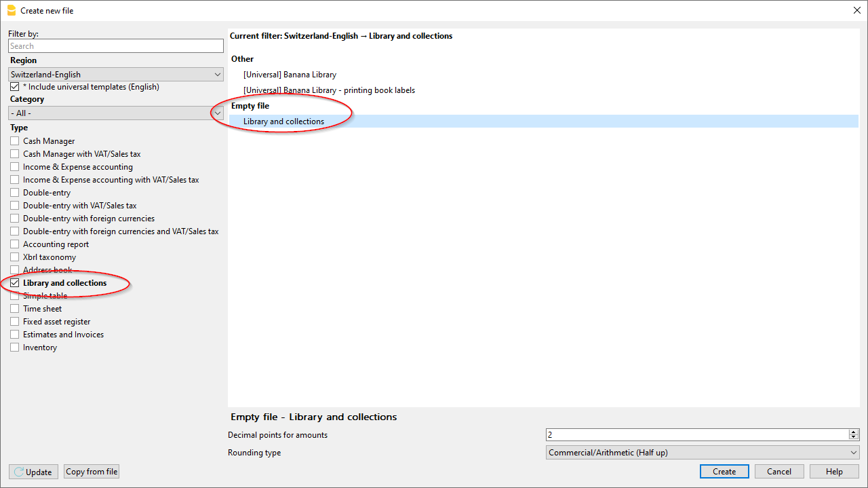The image size is (868, 488).
Task: Check the Cash Manager type checkbox
Action: [15, 141]
